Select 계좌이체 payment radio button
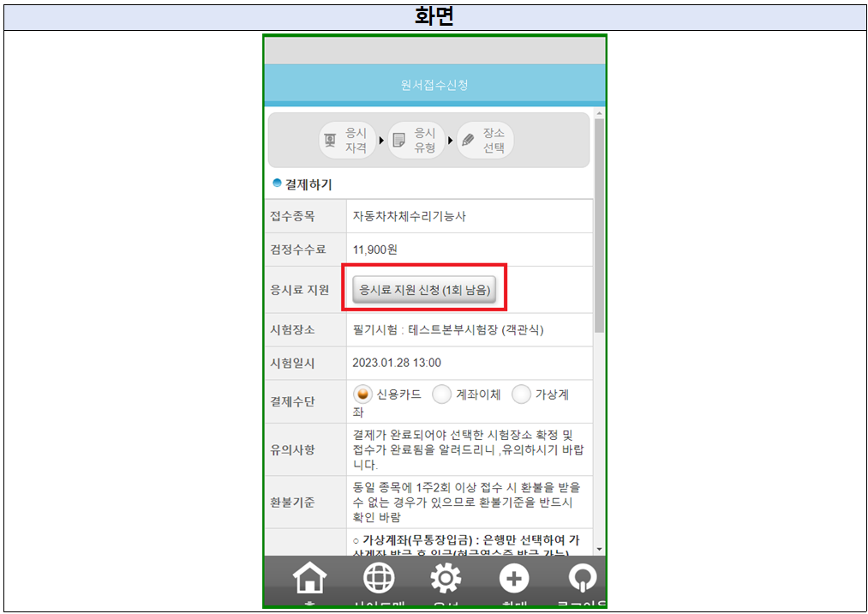The image size is (868, 614). [441, 394]
